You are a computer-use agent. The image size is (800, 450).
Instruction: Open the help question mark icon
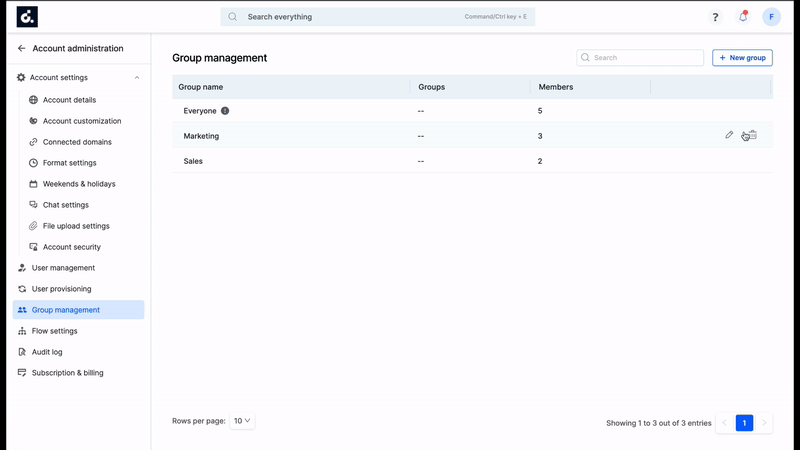pos(715,17)
